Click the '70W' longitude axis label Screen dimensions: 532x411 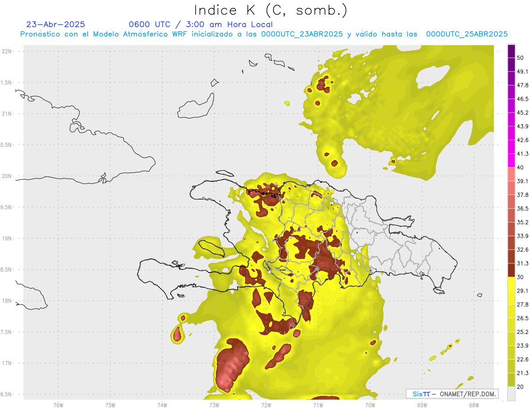(370, 405)
